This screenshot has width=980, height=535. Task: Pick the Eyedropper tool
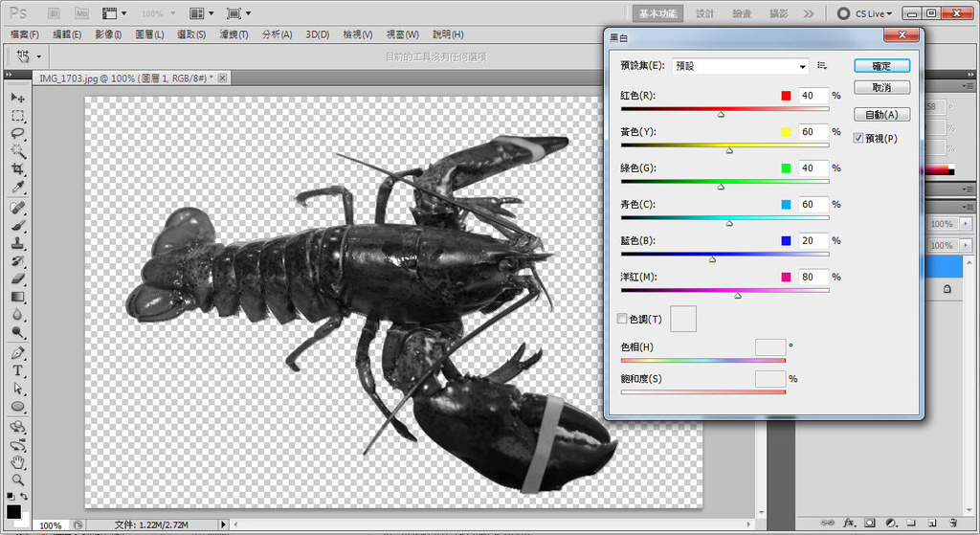click(17, 186)
